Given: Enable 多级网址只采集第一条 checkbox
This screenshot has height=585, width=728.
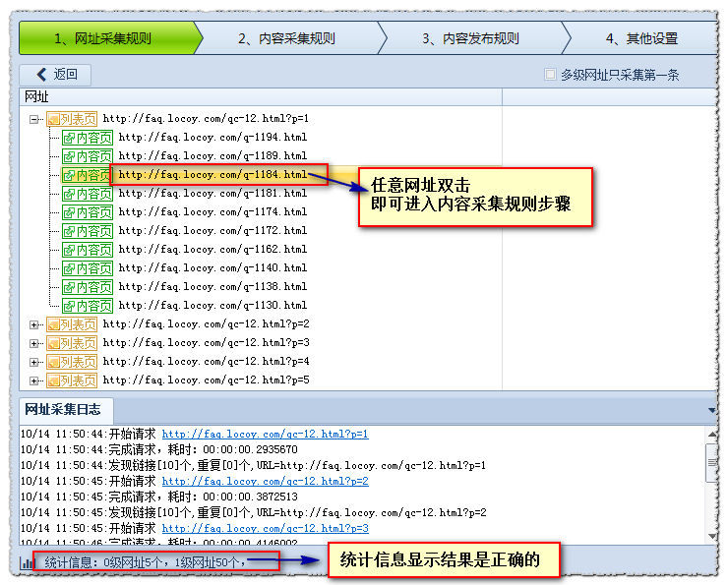Looking at the screenshot, I should [551, 75].
